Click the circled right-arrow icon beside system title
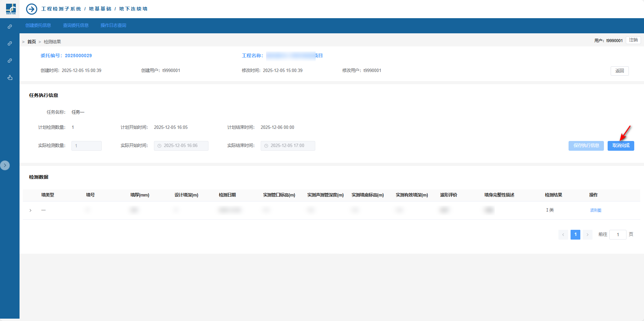Viewport: 644px width, 321px height. [32, 9]
